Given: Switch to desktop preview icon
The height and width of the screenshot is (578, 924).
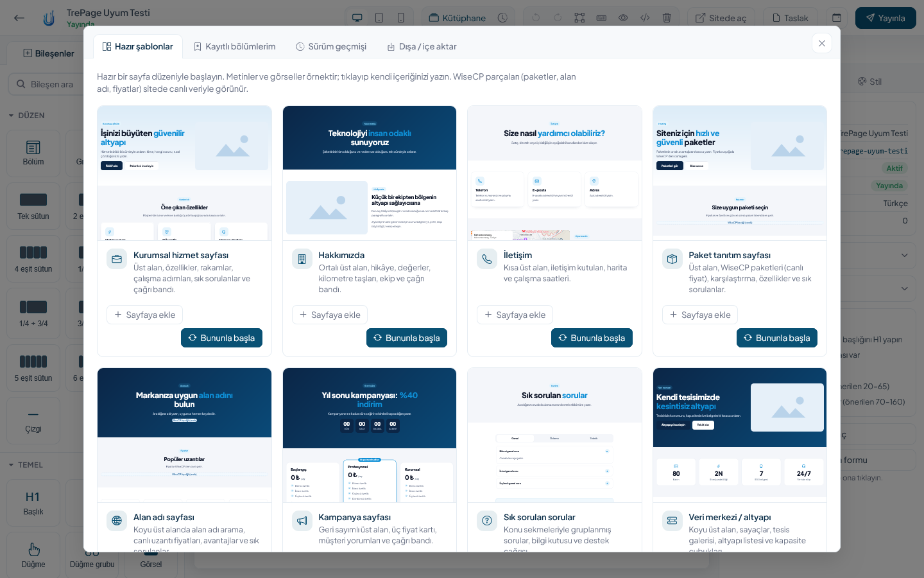Looking at the screenshot, I should [x=357, y=18].
